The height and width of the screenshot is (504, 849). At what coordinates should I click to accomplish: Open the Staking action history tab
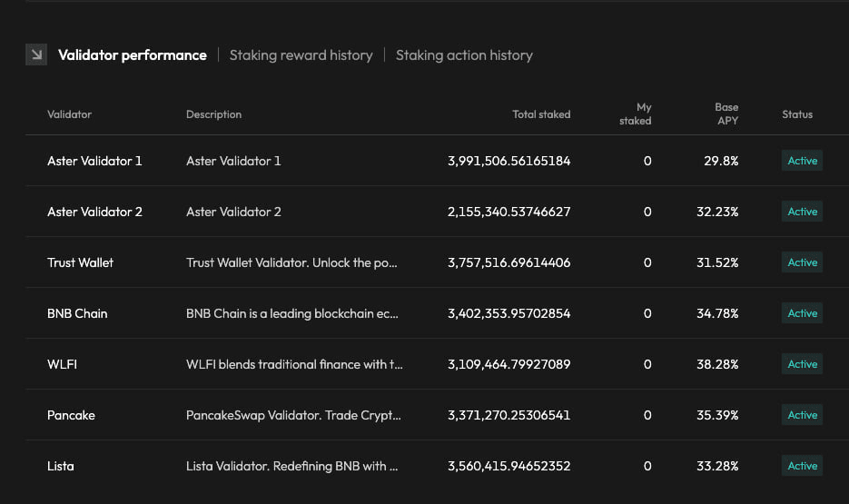click(x=464, y=55)
